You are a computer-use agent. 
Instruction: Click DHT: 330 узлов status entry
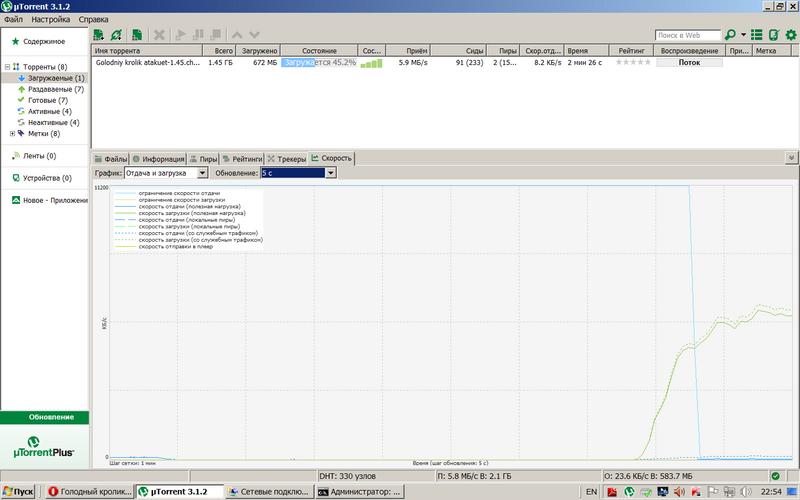pos(347,476)
